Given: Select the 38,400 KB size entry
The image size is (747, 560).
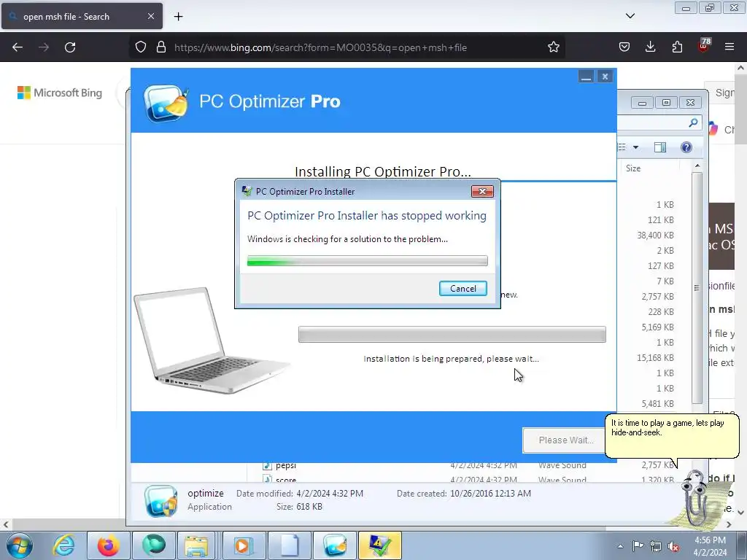Looking at the screenshot, I should pos(655,236).
